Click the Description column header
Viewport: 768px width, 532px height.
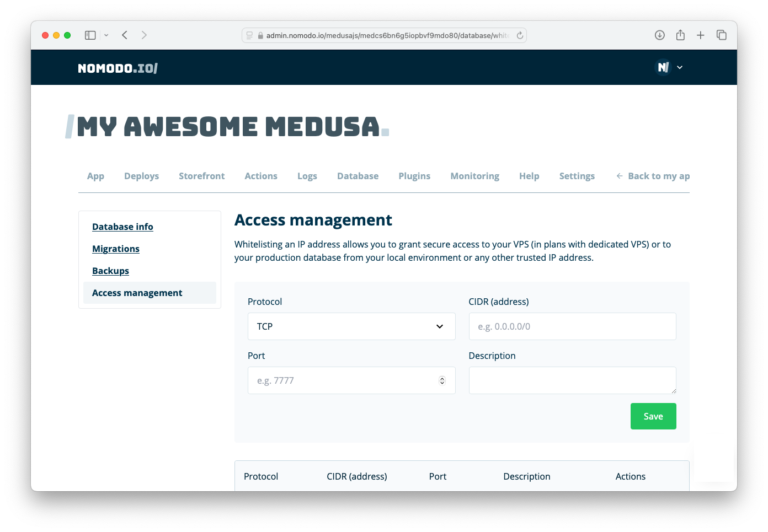(527, 476)
